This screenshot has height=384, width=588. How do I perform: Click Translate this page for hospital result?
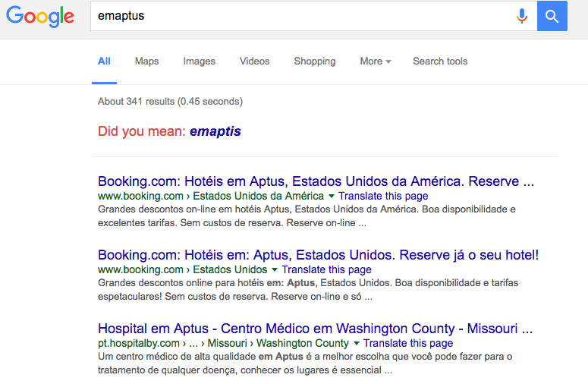(408, 344)
